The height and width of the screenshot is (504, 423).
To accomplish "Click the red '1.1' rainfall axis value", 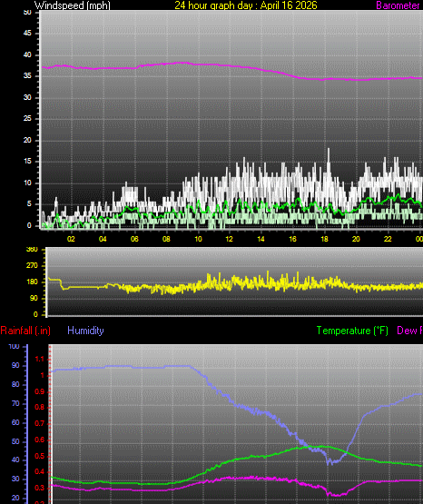I will [40, 359].
